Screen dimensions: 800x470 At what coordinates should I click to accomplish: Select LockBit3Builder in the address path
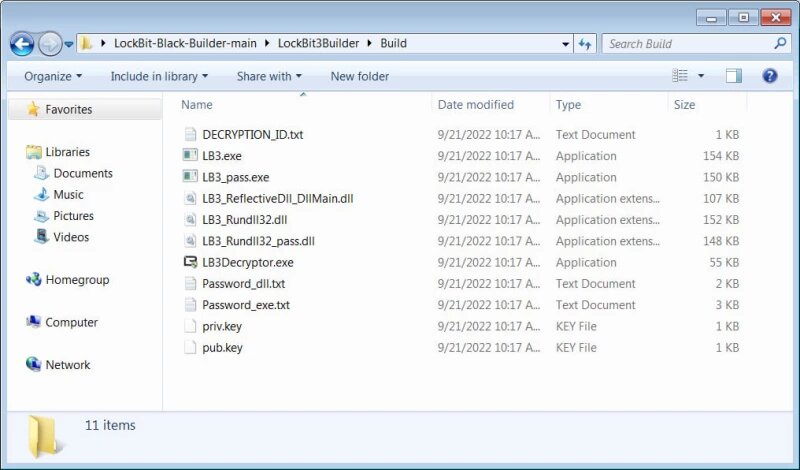tap(318, 43)
